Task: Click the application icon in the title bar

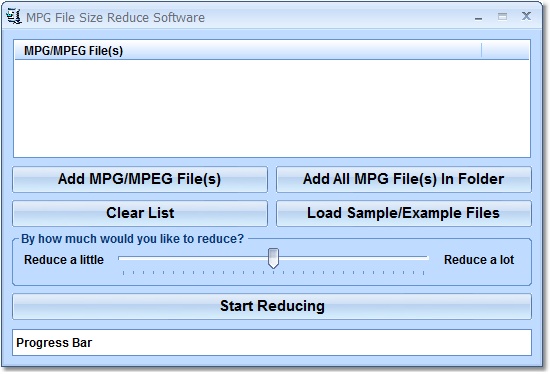Action: point(14,16)
